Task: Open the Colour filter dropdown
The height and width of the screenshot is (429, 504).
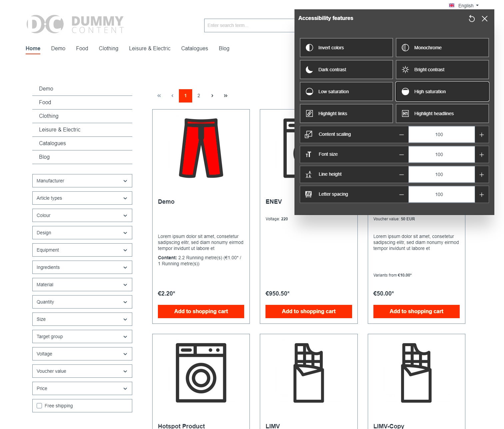Action: pos(82,215)
